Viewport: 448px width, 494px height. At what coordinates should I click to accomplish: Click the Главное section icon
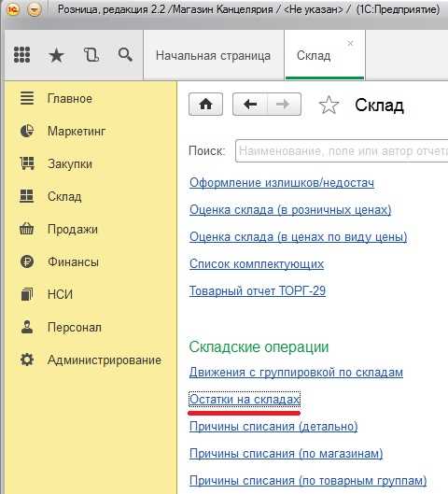[x=27, y=98]
